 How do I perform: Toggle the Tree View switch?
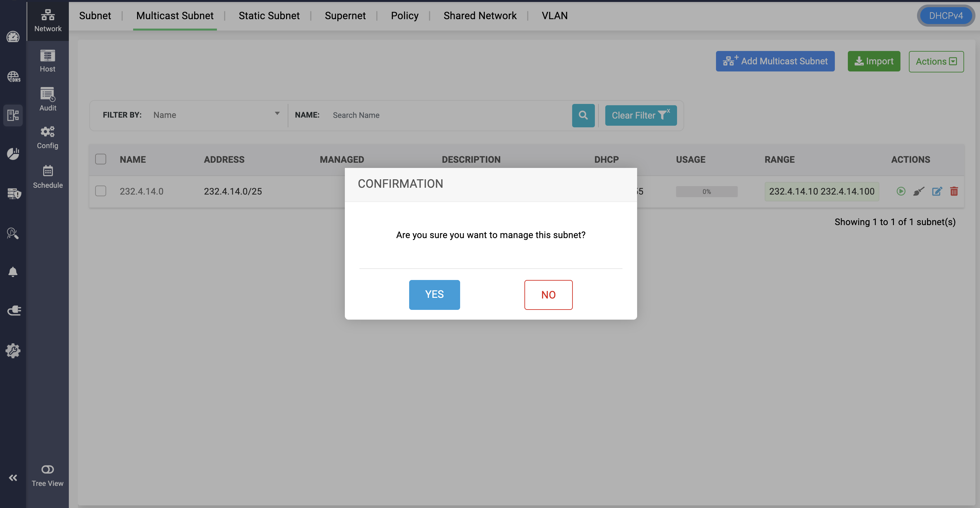point(47,469)
